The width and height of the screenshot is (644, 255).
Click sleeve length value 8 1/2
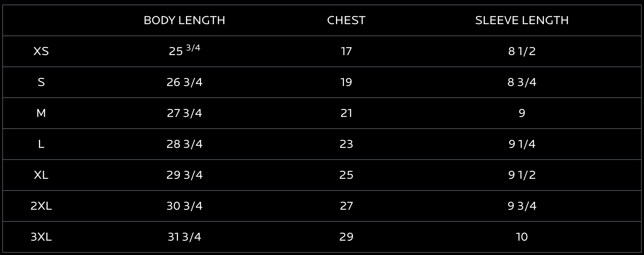click(522, 51)
